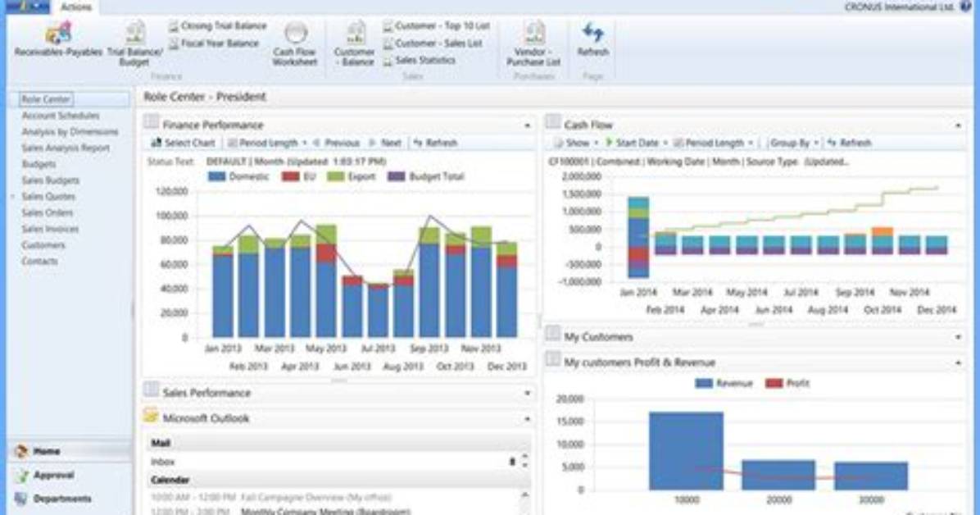The width and height of the screenshot is (980, 515).
Task: Open the Sales Statistics report
Action: [419, 61]
